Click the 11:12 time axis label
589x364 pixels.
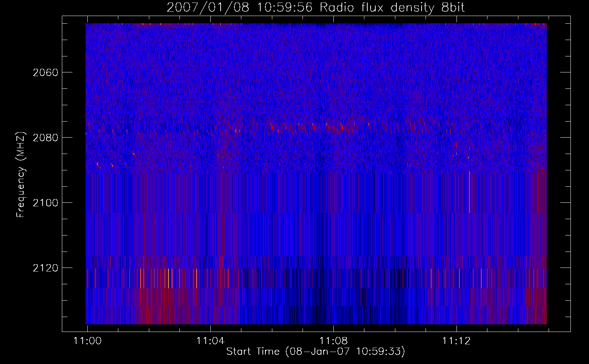456,341
